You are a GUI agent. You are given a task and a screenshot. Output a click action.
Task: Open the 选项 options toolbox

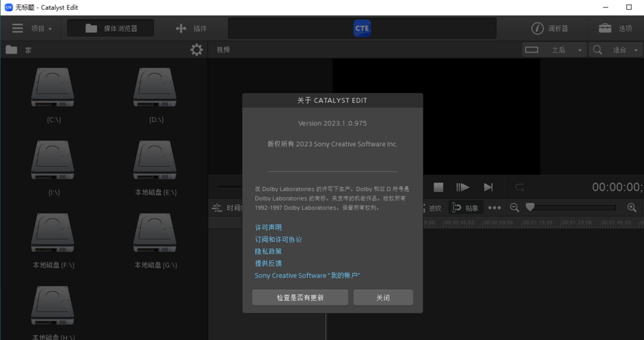pos(615,29)
